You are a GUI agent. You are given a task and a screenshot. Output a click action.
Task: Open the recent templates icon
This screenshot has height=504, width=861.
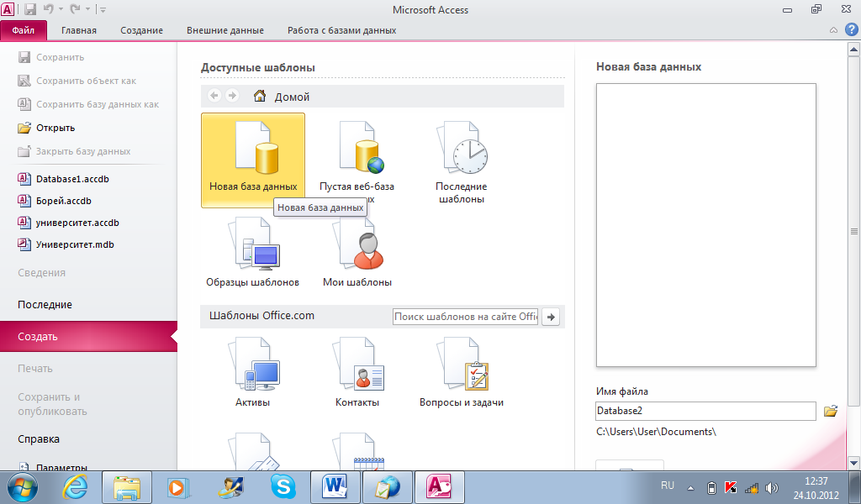point(462,160)
